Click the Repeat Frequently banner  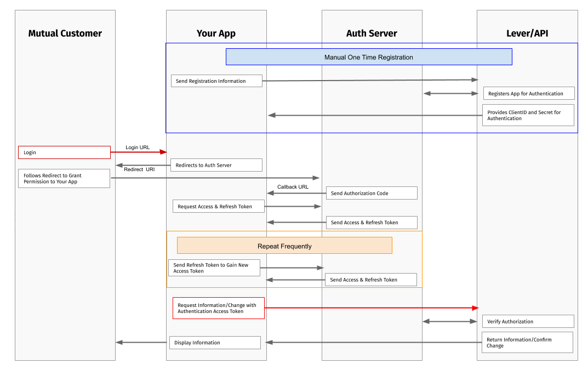(x=284, y=245)
